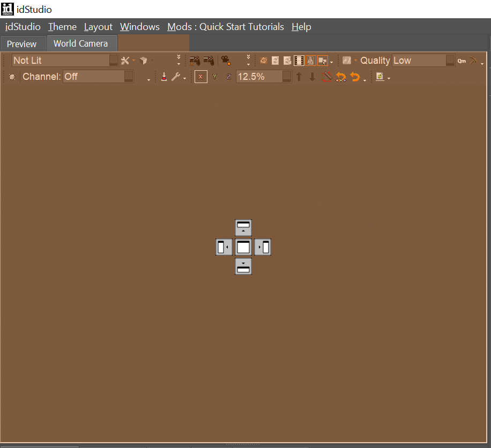Open the Quality dropdown set to Low
The height and width of the screenshot is (448, 491).
pos(423,61)
